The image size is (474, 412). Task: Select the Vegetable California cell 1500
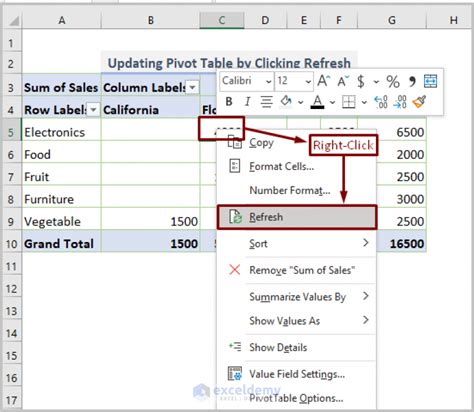click(150, 221)
